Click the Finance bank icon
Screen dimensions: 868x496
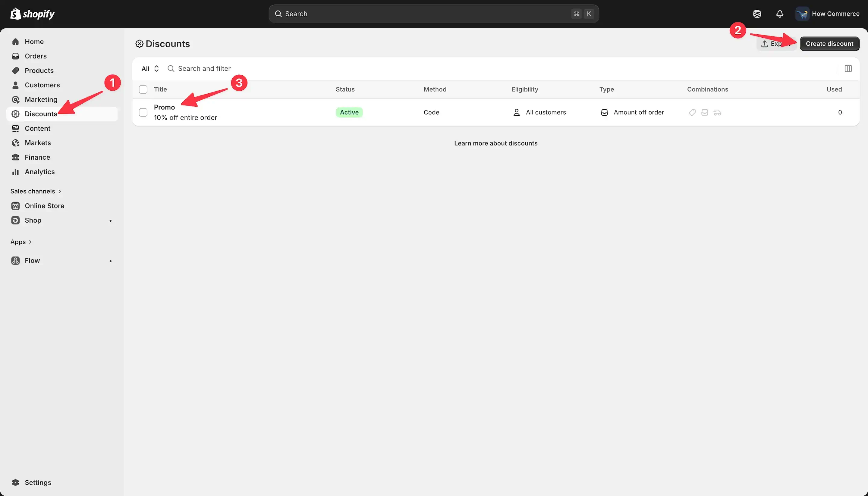15,158
